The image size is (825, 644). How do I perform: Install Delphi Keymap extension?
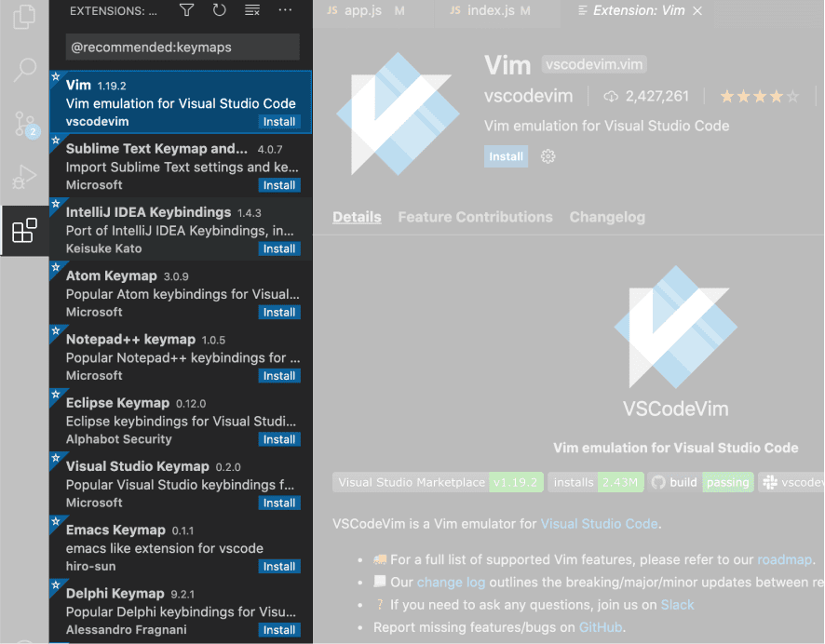click(x=279, y=630)
